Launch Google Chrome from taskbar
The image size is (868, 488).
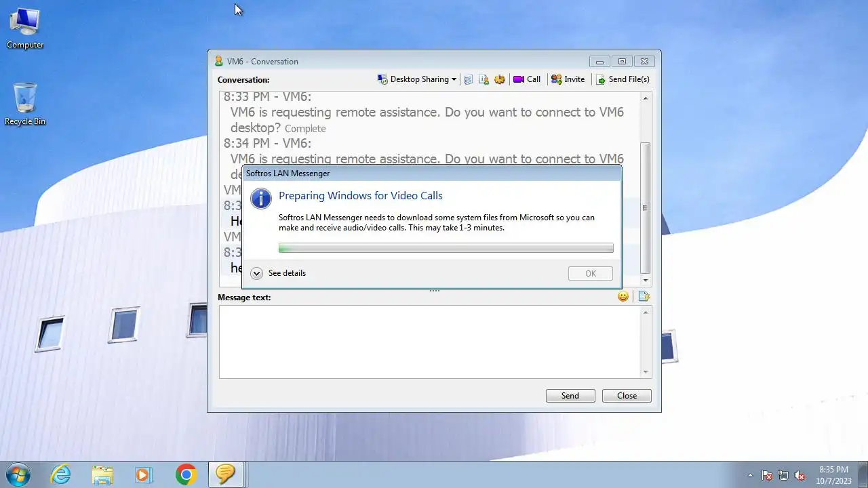[x=186, y=474]
